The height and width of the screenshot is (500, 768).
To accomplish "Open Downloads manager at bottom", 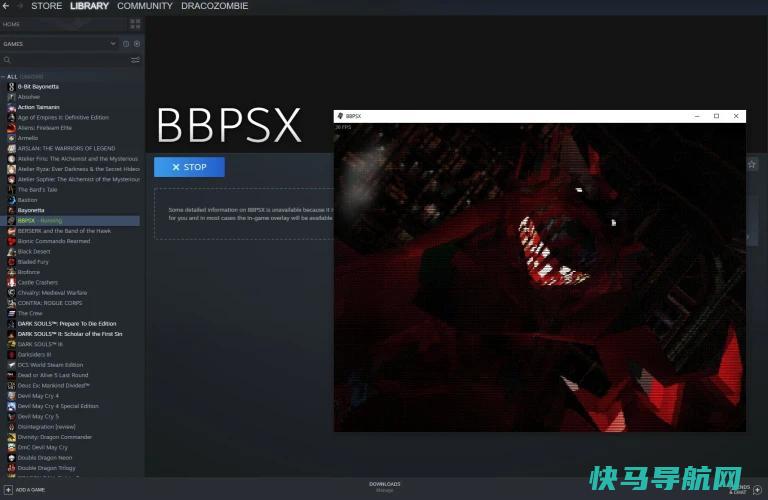I will [384, 486].
